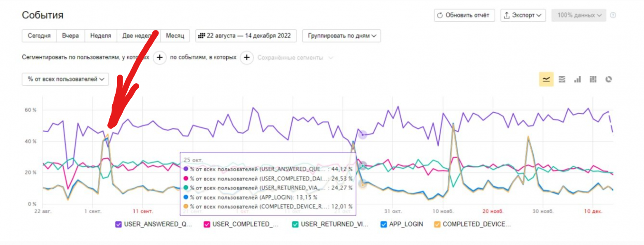Open the Сохранённые сегменты dropdown
644x245 pixels.
coord(295,58)
